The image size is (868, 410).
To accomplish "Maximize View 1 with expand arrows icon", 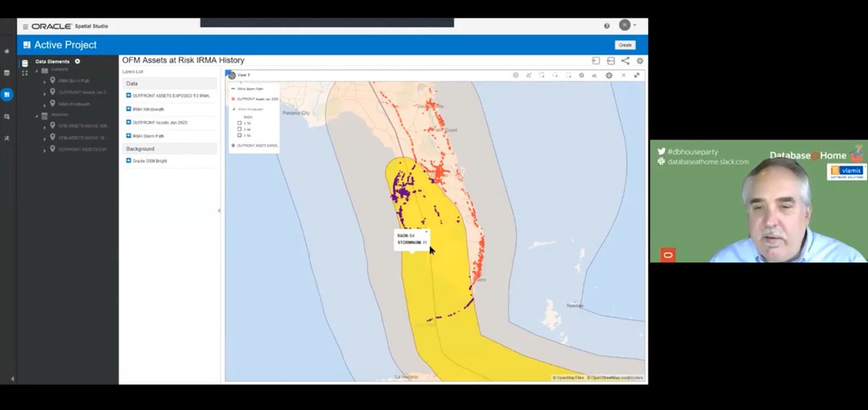I will point(637,75).
